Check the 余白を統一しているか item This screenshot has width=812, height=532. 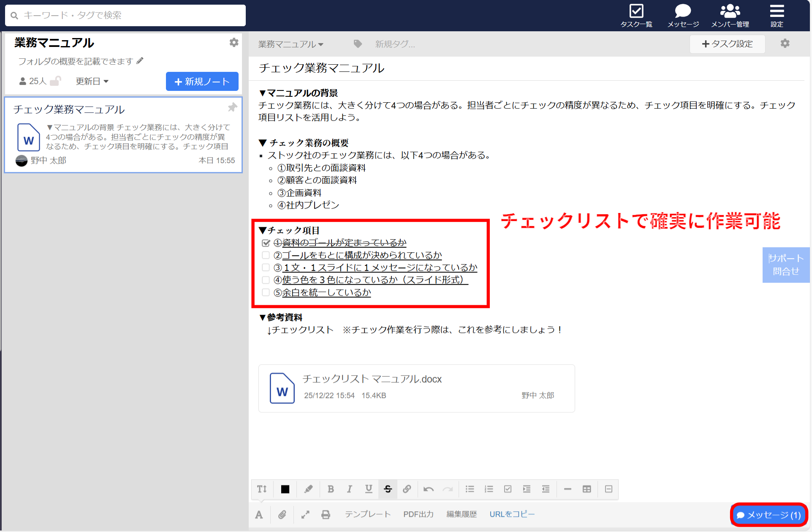tap(266, 292)
